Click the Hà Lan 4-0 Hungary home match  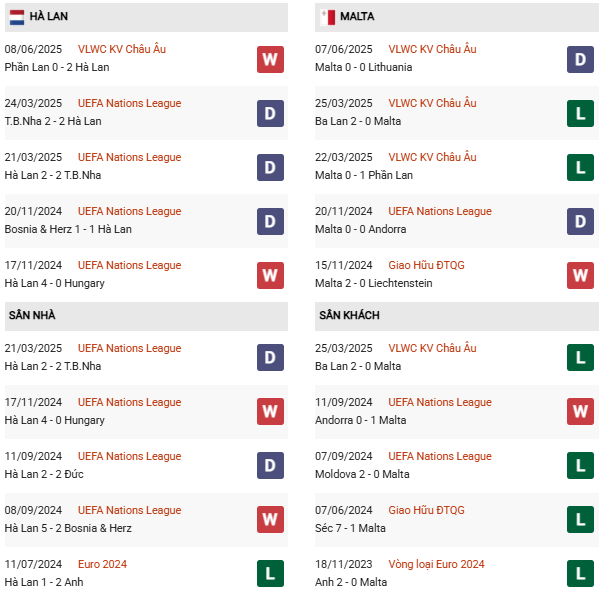point(55,420)
